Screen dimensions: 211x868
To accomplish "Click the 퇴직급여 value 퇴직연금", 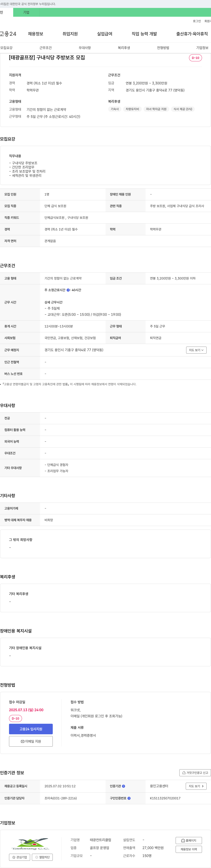I will (x=155, y=338).
